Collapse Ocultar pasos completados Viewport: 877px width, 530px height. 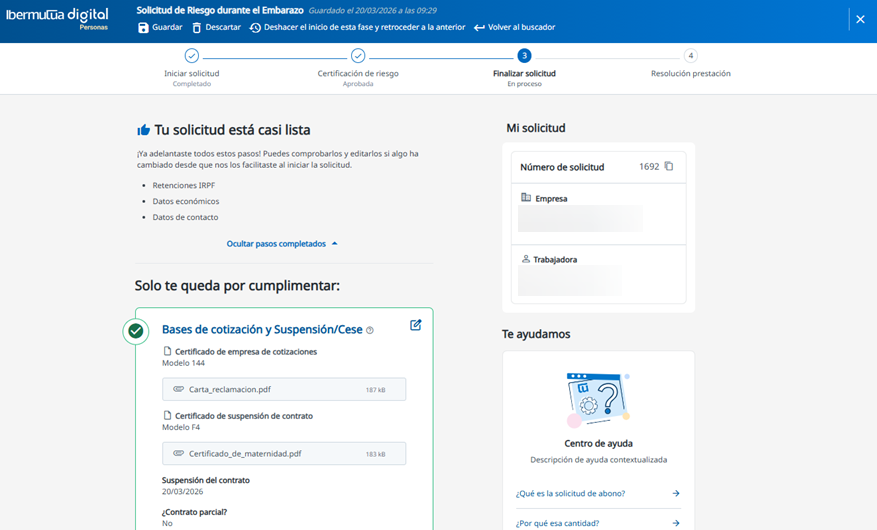282,244
